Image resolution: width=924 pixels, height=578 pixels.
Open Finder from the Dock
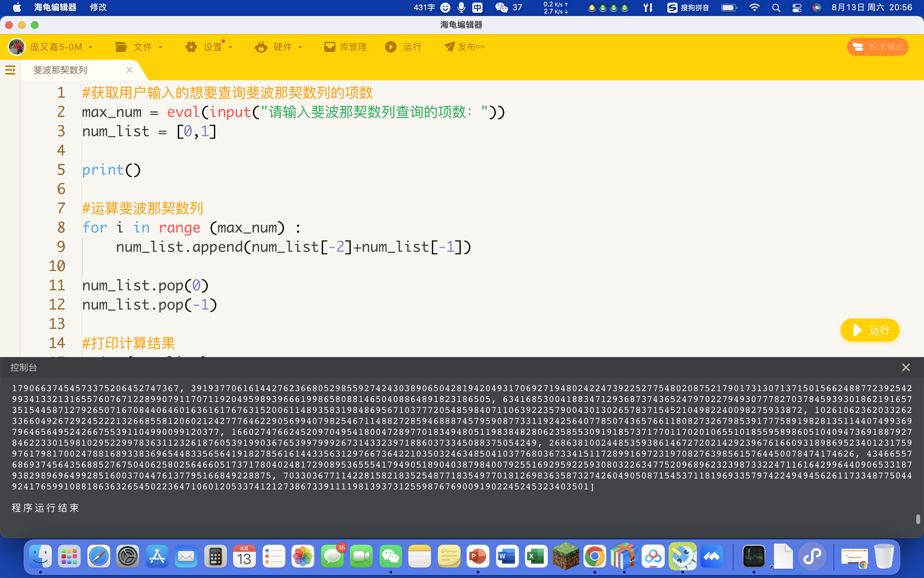(x=40, y=556)
